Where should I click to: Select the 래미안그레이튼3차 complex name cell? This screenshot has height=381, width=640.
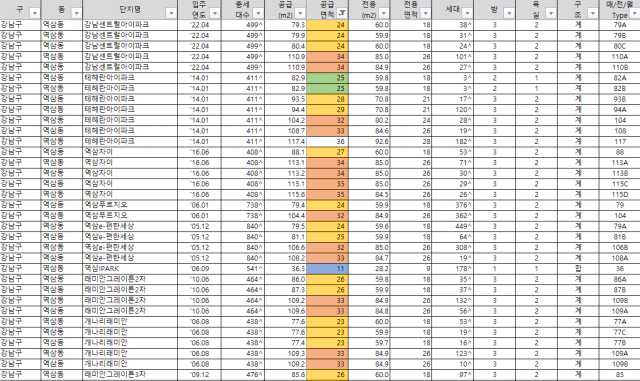(x=130, y=374)
